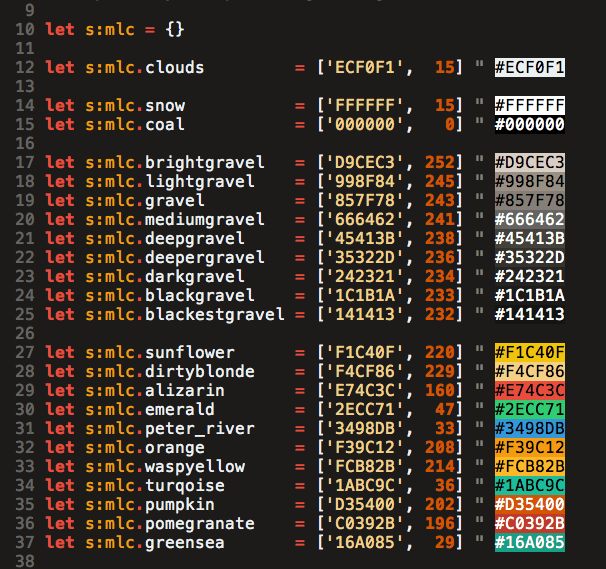Screen dimensions: 606x569
Task: Click the #ECF0F1 clouds color swatch
Action: pyautogui.click(x=529, y=67)
